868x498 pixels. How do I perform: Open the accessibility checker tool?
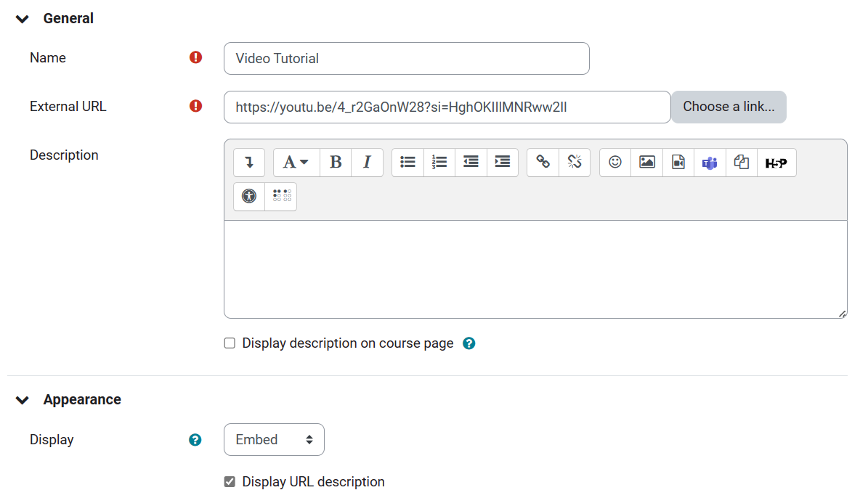pos(249,196)
